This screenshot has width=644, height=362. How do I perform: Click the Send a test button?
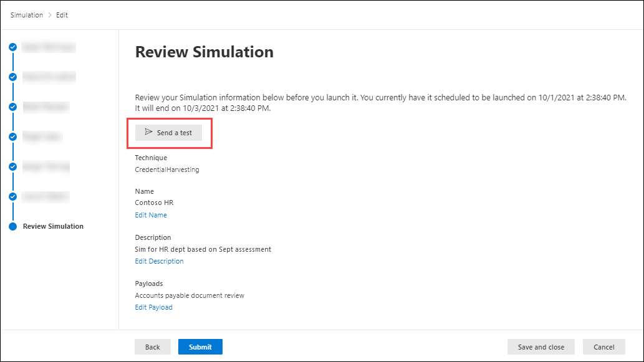coord(168,133)
